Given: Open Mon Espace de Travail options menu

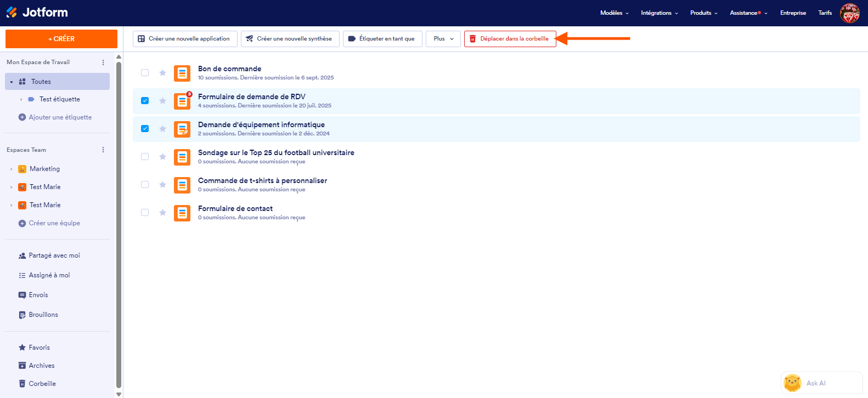Looking at the screenshot, I should coord(103,62).
